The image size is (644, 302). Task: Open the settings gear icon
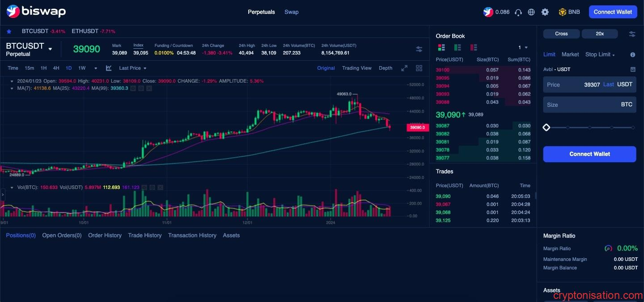point(545,12)
